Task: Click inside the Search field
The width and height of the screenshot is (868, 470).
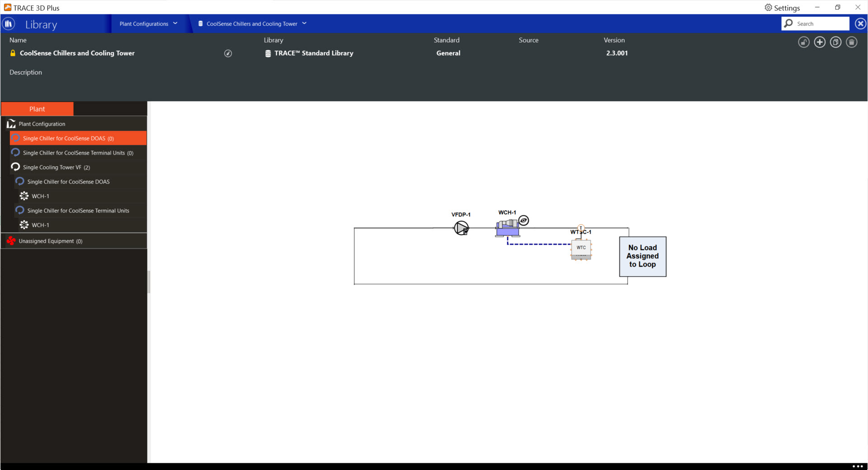Action: pos(818,23)
